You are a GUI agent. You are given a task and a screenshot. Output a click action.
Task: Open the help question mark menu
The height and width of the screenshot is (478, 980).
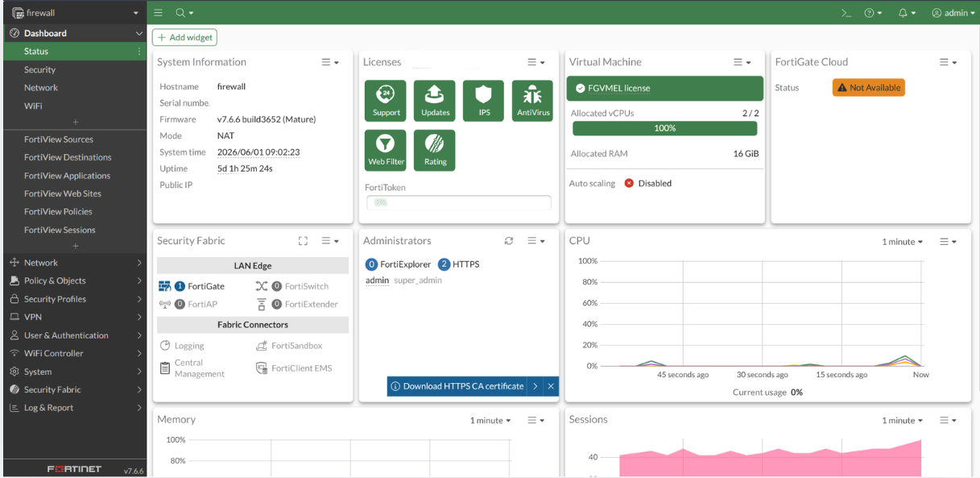pyautogui.click(x=873, y=13)
